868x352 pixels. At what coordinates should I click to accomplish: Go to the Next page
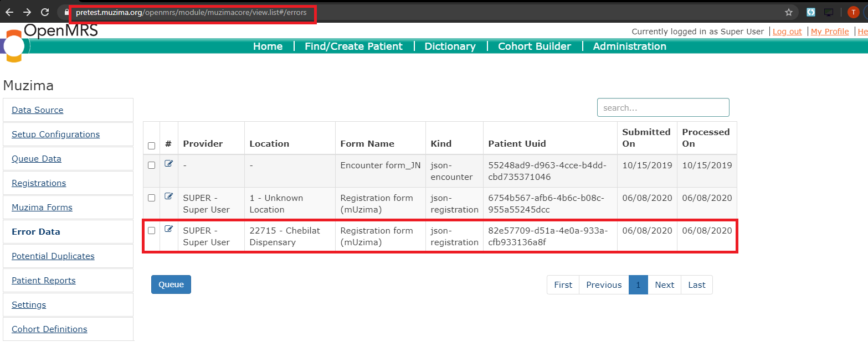pyautogui.click(x=664, y=284)
